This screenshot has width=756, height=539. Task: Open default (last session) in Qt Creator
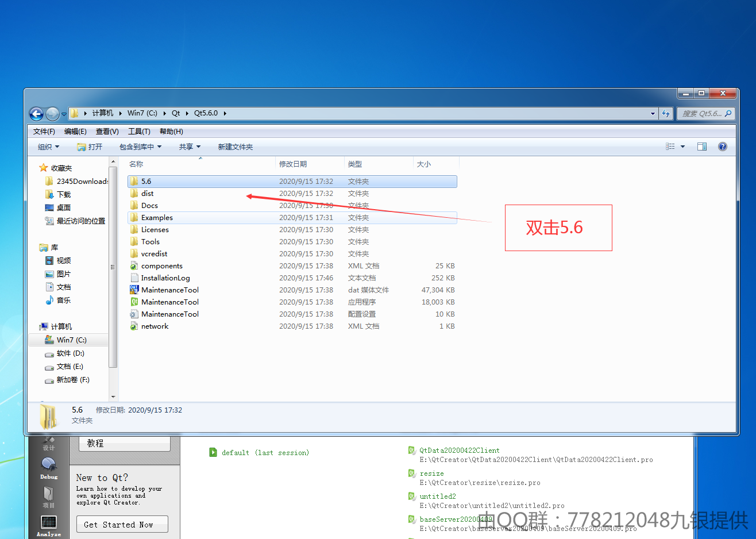265,453
